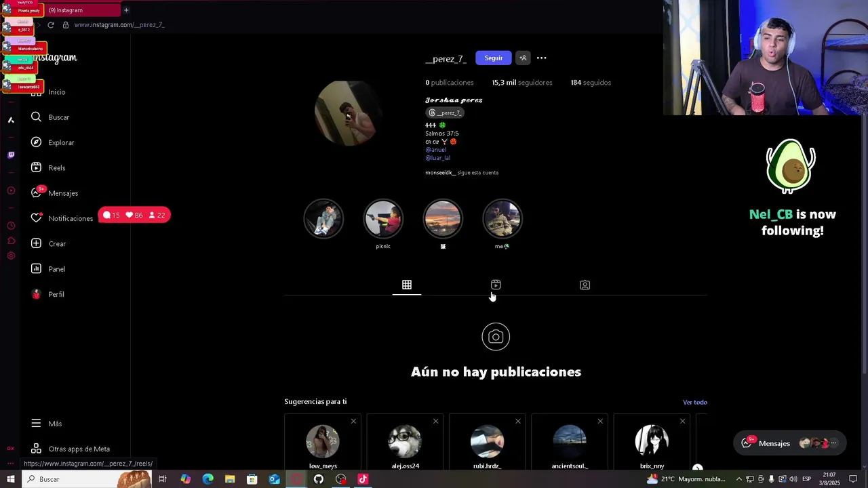Screen dimensions: 868x488
Task: Click Crear to make a new post
Action: click(48, 243)
